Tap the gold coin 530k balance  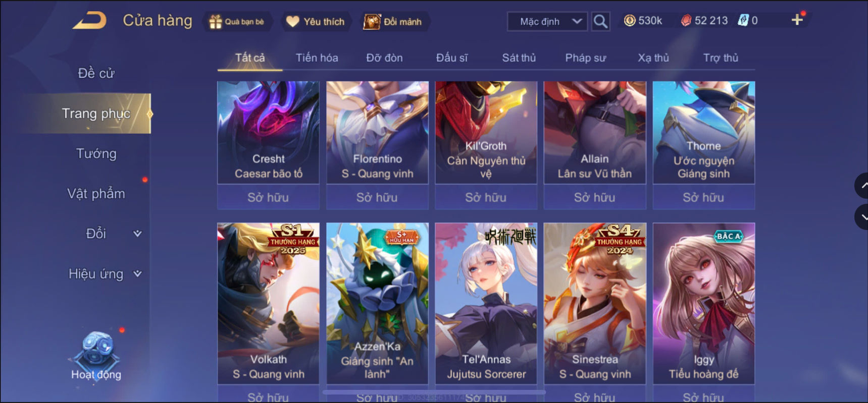(x=643, y=21)
